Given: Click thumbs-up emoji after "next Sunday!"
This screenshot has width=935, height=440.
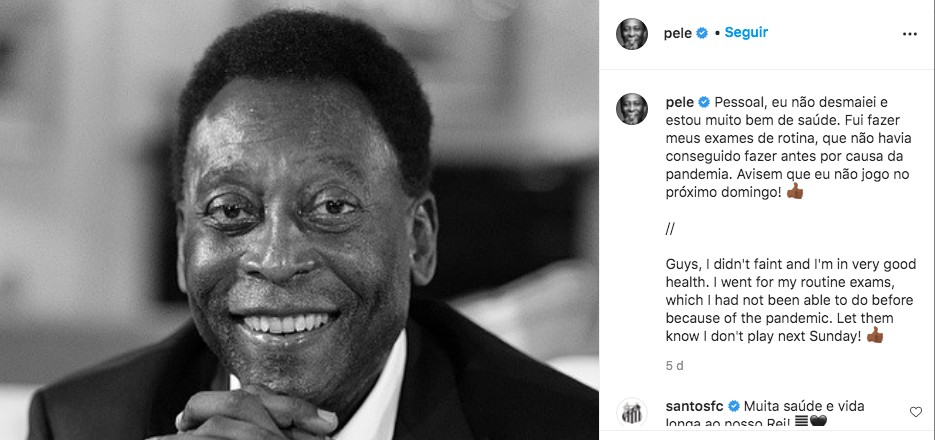Looking at the screenshot, I should [x=875, y=336].
